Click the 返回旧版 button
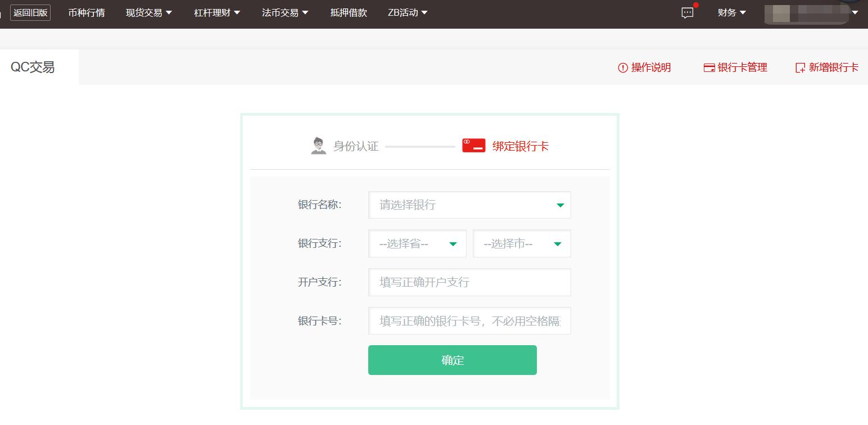Screen dimensions: 868x425 click(30, 12)
